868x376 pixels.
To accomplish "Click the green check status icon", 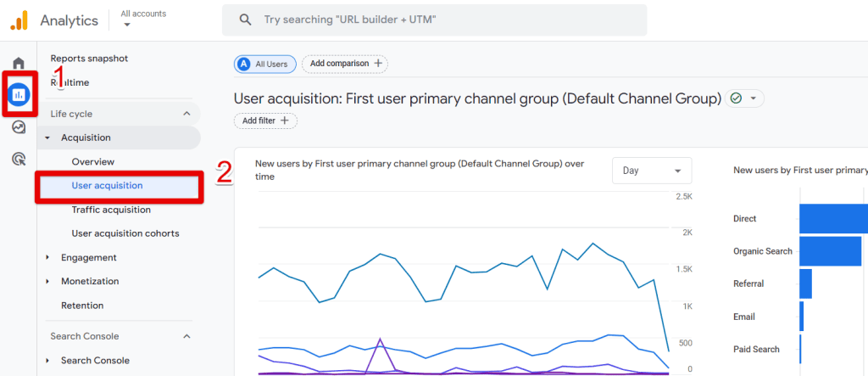I will click(x=736, y=98).
